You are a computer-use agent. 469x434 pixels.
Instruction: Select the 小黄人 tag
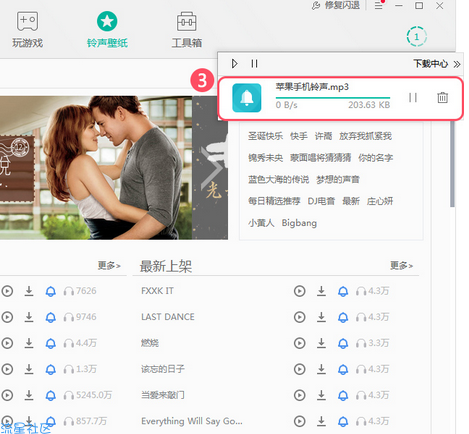261,223
